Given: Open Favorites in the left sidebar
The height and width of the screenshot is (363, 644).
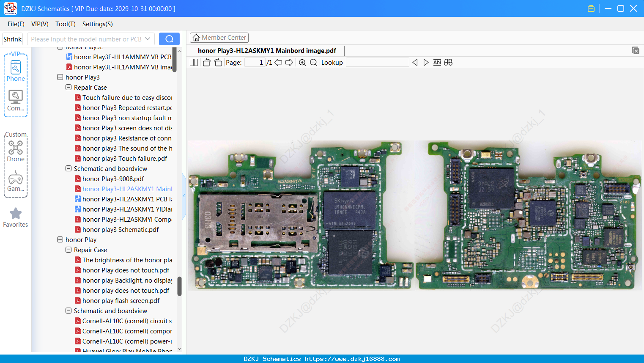Looking at the screenshot, I should click(x=16, y=218).
